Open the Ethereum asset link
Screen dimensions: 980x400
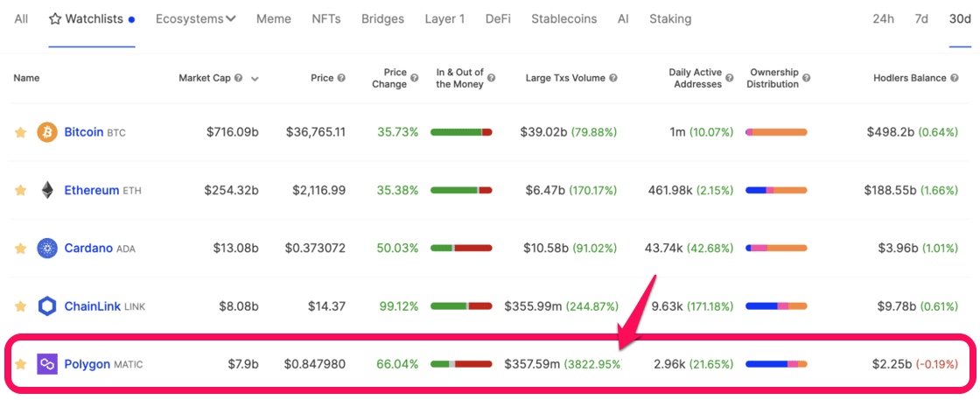tap(91, 190)
